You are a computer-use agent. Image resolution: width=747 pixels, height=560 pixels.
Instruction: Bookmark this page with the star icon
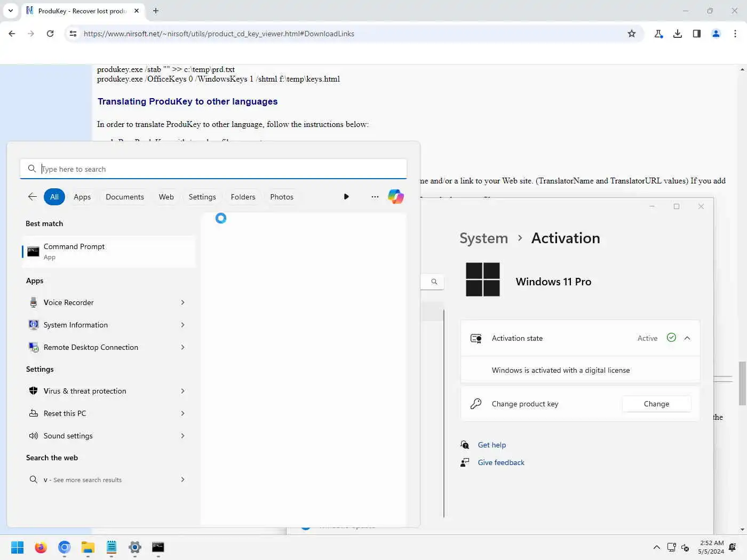[x=632, y=34]
